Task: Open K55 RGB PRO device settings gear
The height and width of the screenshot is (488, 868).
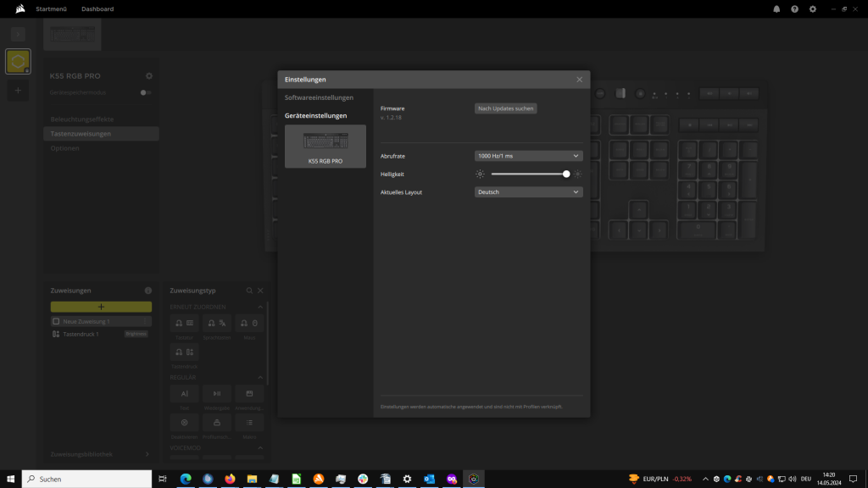Action: pyautogui.click(x=149, y=75)
